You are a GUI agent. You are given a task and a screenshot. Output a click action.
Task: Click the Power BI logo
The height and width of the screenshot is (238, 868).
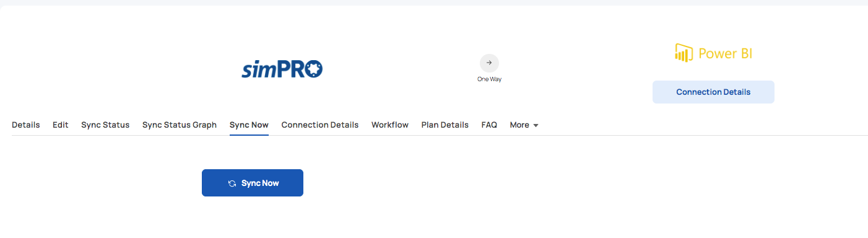pos(713,53)
